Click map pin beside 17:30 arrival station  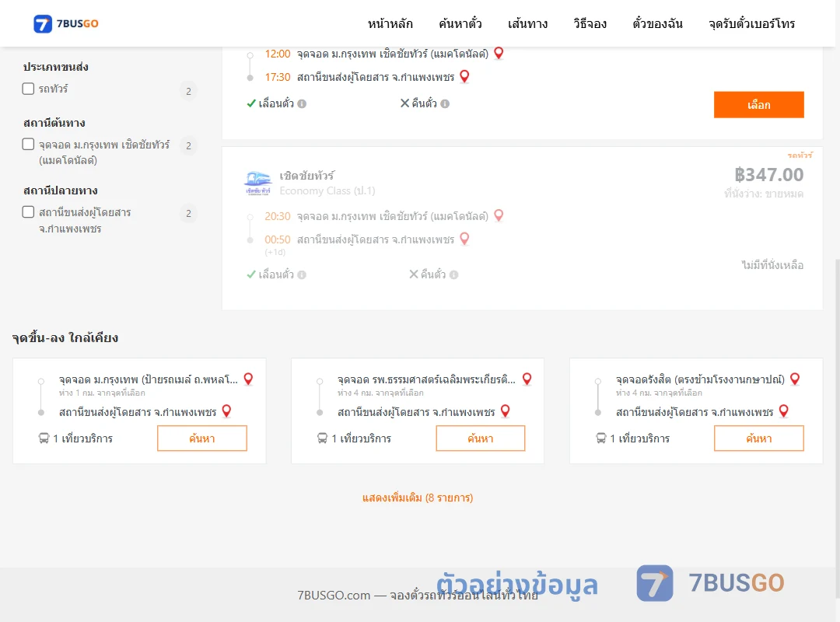[x=464, y=77]
